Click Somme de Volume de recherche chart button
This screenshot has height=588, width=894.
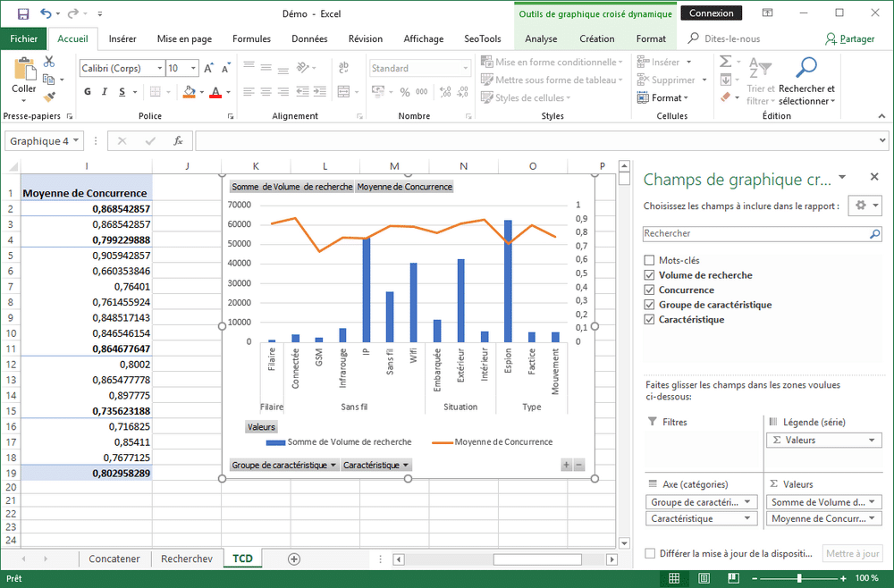coord(292,186)
